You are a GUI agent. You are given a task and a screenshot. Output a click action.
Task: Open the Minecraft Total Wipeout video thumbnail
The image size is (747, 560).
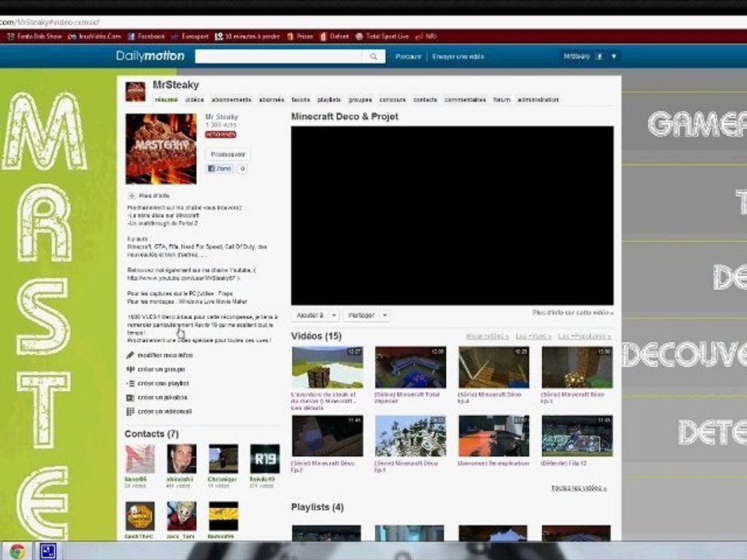411,367
